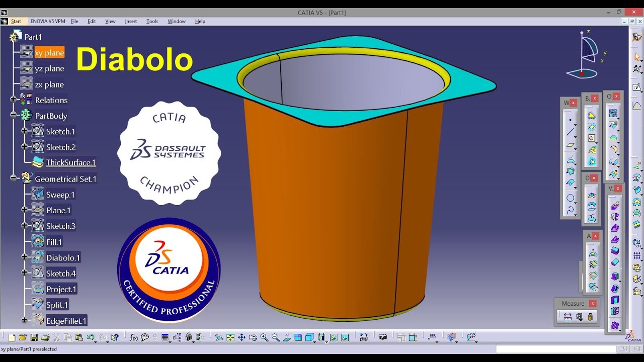The height and width of the screenshot is (362, 644).
Task: Click the What's This help icon
Action: (114, 337)
